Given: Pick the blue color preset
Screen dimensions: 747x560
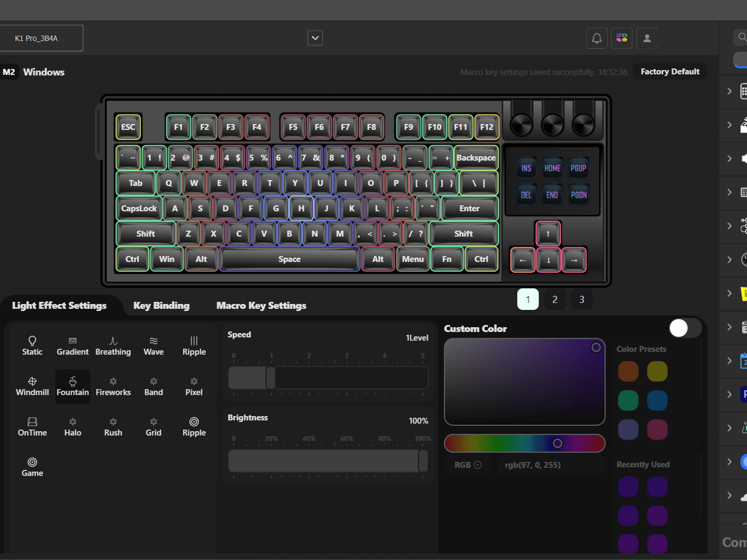Looking at the screenshot, I should click(657, 400).
